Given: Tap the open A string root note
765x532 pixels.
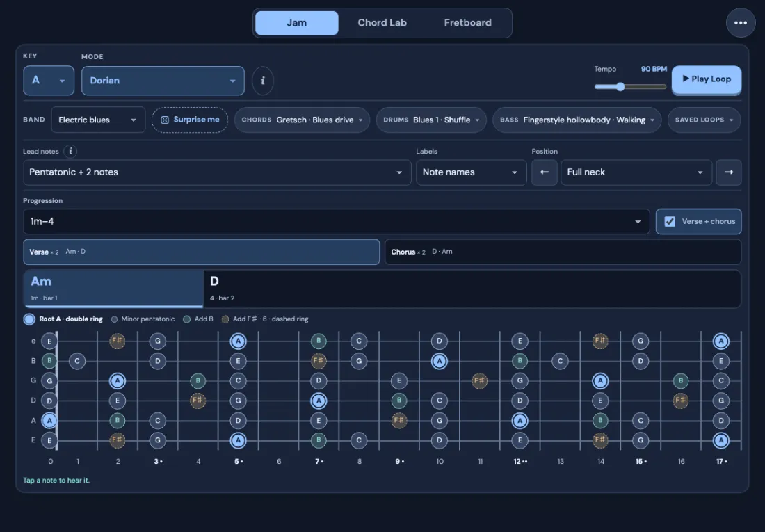Looking at the screenshot, I should (x=49, y=421).
